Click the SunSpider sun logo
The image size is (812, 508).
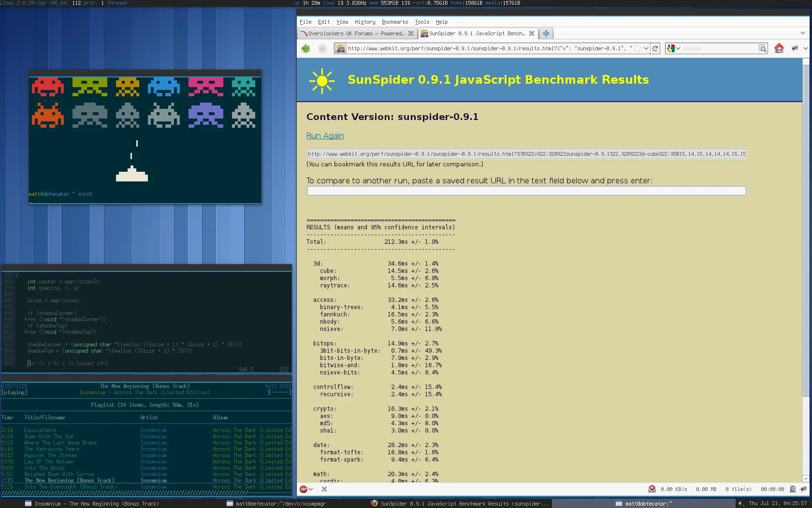(x=322, y=81)
